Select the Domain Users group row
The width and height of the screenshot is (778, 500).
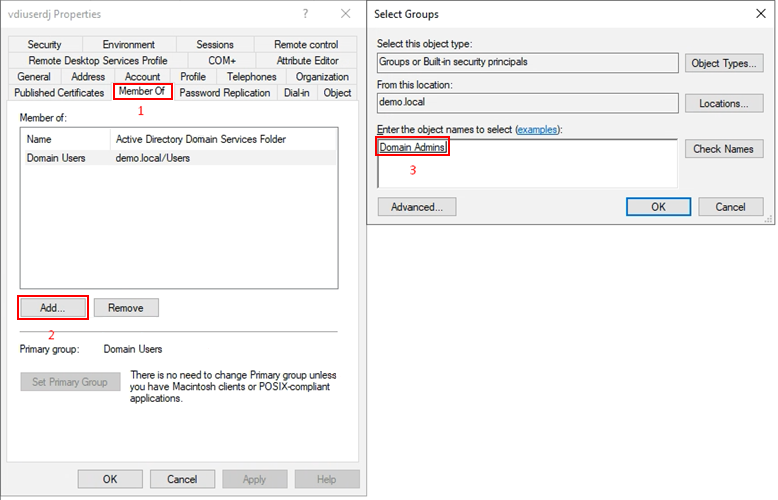coord(57,158)
